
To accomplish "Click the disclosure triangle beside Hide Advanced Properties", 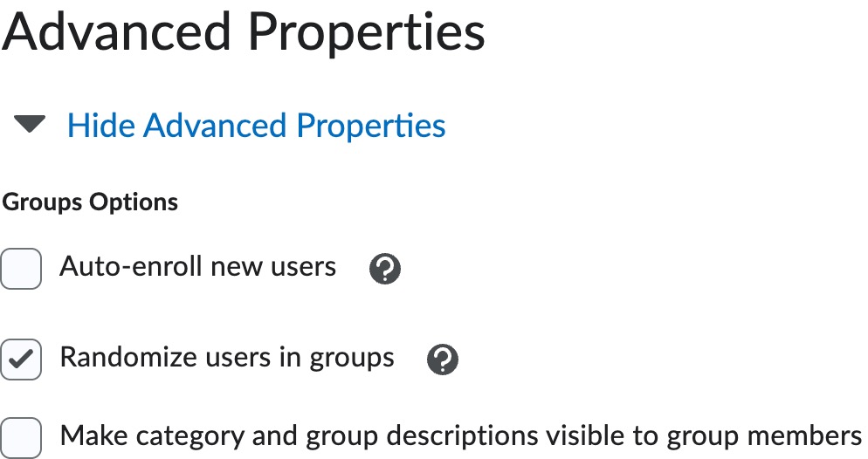I will [x=30, y=126].
